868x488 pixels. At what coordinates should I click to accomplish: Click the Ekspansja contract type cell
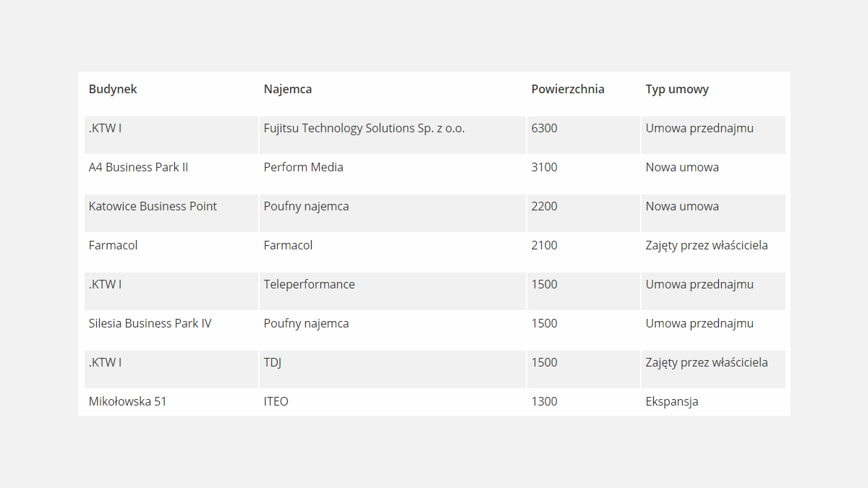pos(671,402)
